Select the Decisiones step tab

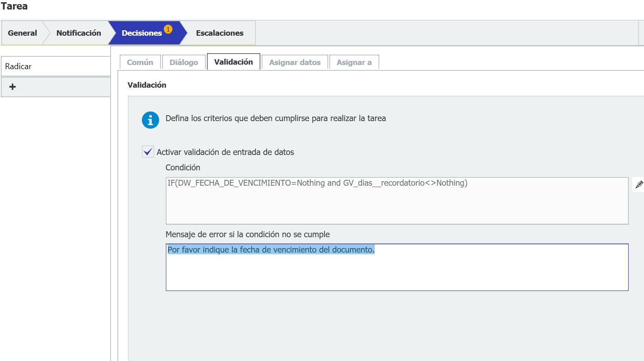point(141,33)
